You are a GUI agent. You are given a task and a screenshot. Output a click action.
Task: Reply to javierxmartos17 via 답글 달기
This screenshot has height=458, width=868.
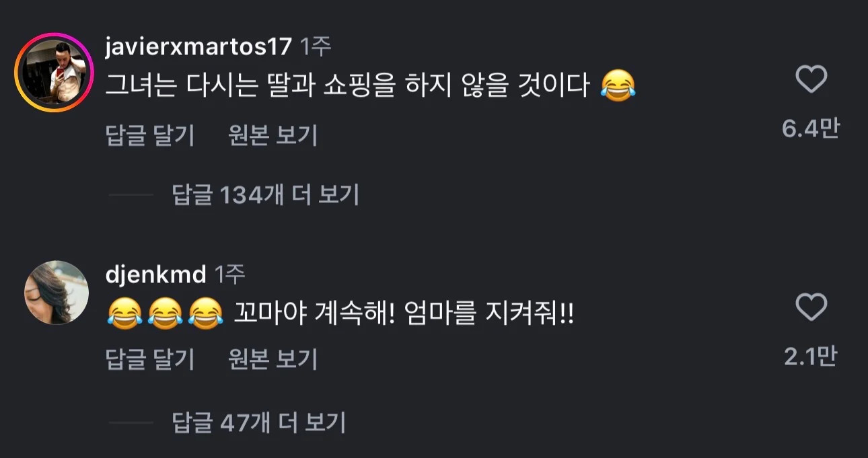pos(150,136)
